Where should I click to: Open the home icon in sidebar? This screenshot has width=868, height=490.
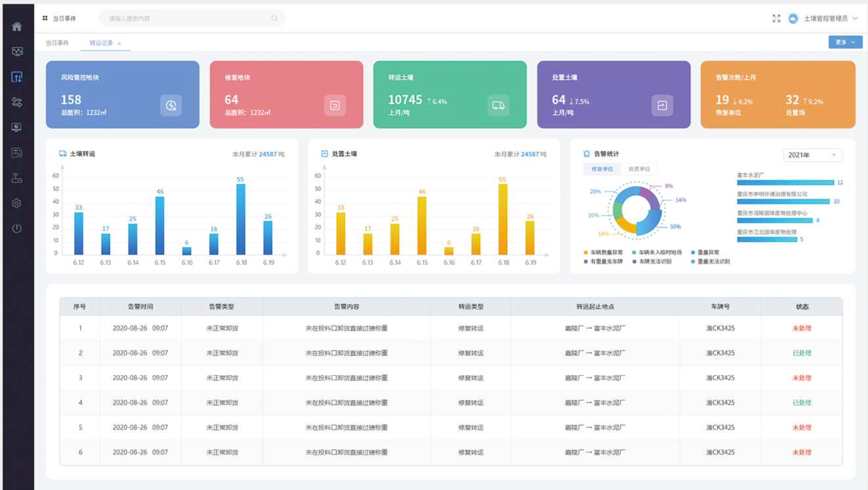[x=17, y=27]
